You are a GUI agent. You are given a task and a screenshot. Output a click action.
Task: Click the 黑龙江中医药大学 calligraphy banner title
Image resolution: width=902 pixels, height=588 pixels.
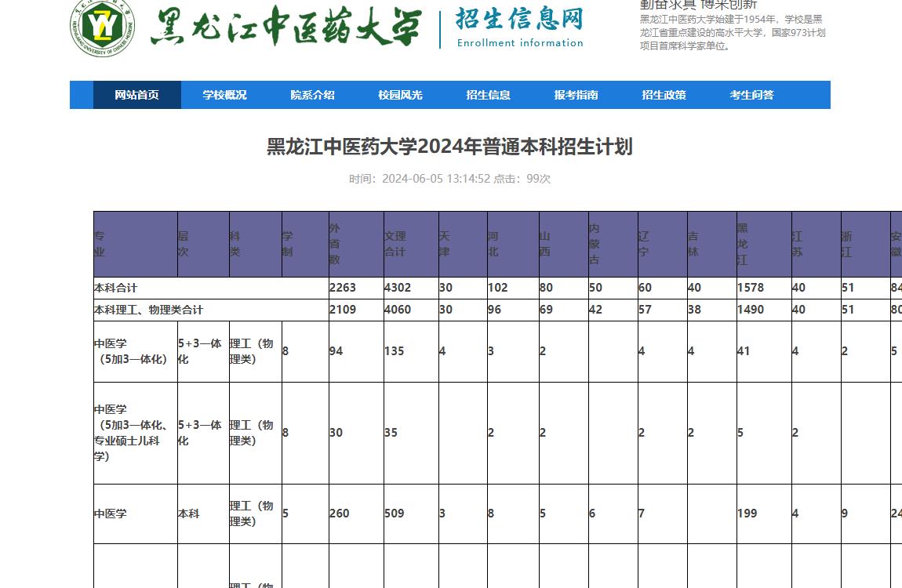click(286, 27)
